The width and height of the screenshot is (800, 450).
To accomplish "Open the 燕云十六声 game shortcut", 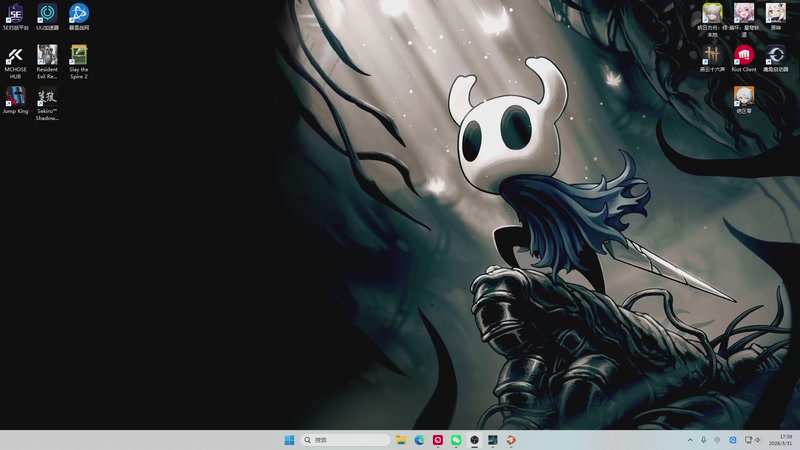I will [x=712, y=59].
